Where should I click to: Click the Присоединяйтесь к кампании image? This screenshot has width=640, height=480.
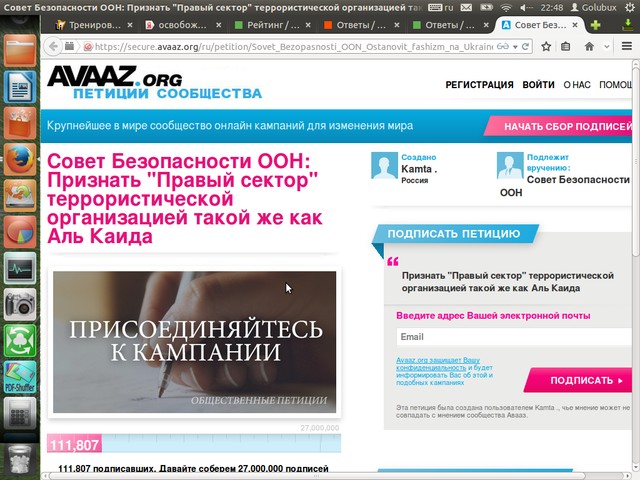coord(194,342)
